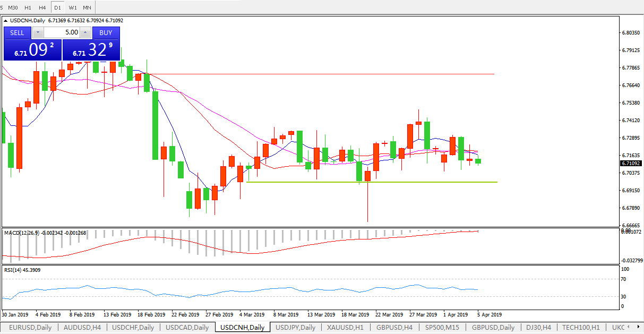Viewport: 644px width, 334px height.
Task: Click the volume input field showing 5.00
Action: 62,32
